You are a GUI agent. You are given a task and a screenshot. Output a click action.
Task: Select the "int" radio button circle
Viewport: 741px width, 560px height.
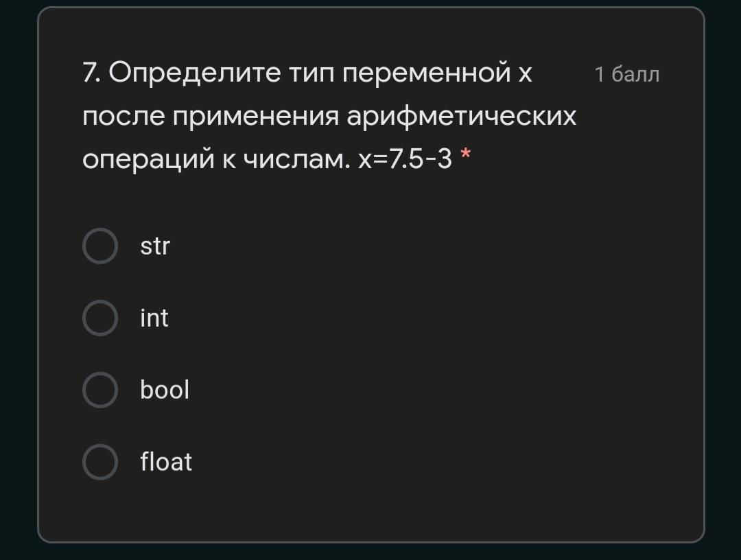[100, 318]
